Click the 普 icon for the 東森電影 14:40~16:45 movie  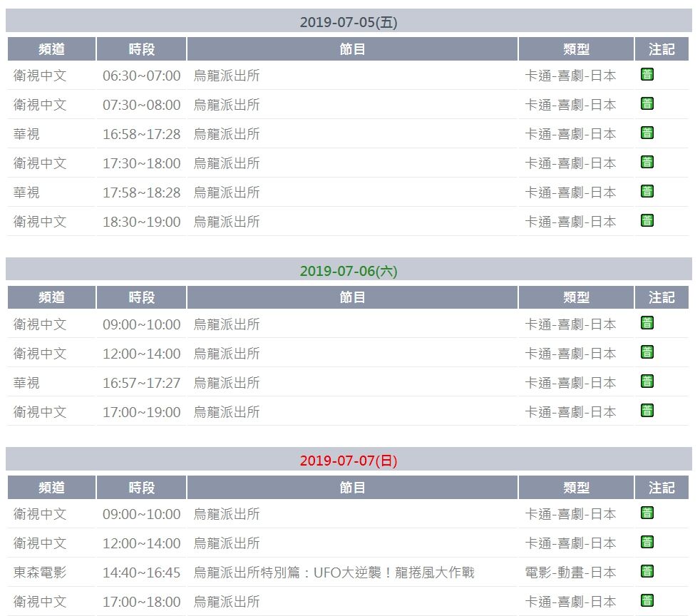click(x=647, y=571)
